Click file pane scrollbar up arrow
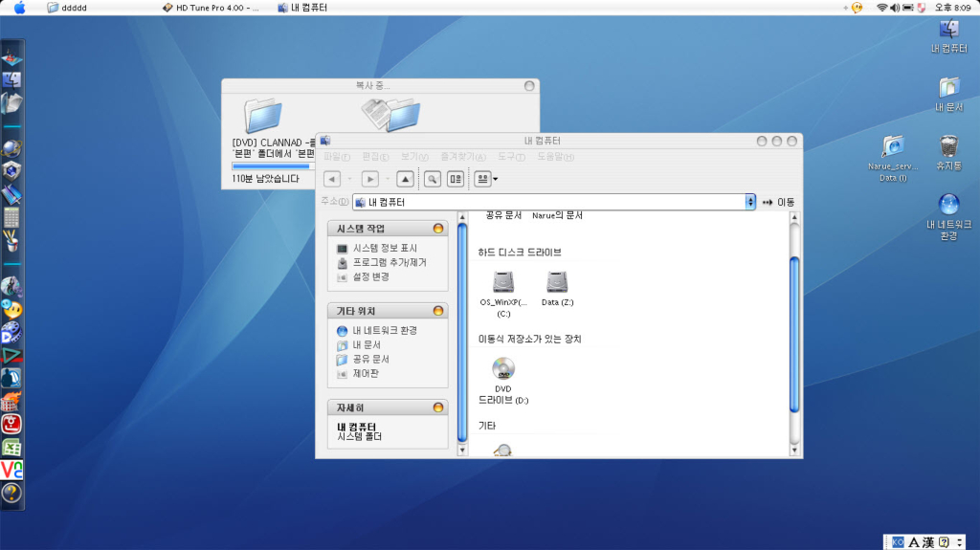The image size is (980, 550). click(794, 217)
